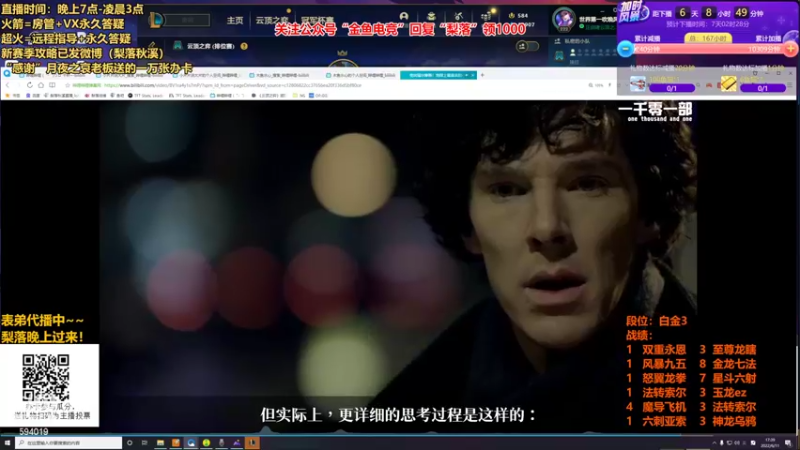The width and height of the screenshot is (800, 450).
Task: Click the browser zoom magnifier icon
Action: click(590, 85)
